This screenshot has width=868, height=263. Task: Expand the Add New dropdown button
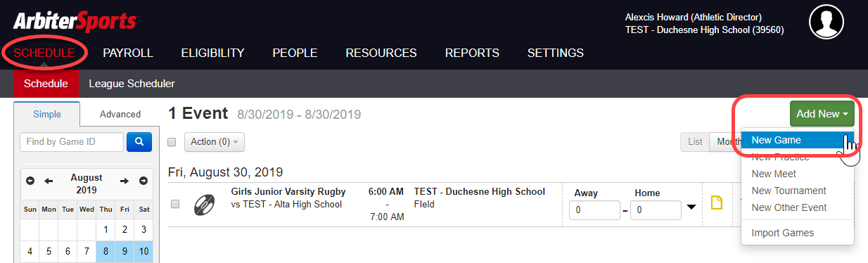click(822, 114)
